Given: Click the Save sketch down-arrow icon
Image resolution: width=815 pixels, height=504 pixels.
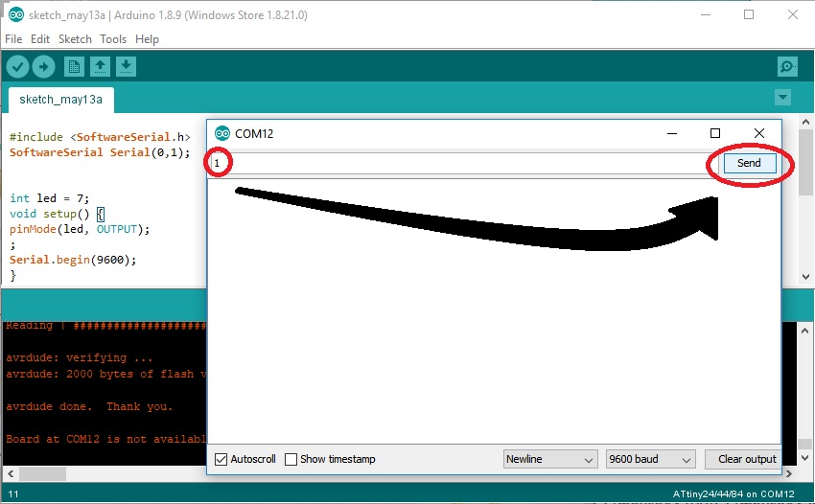Looking at the screenshot, I should pos(126,66).
